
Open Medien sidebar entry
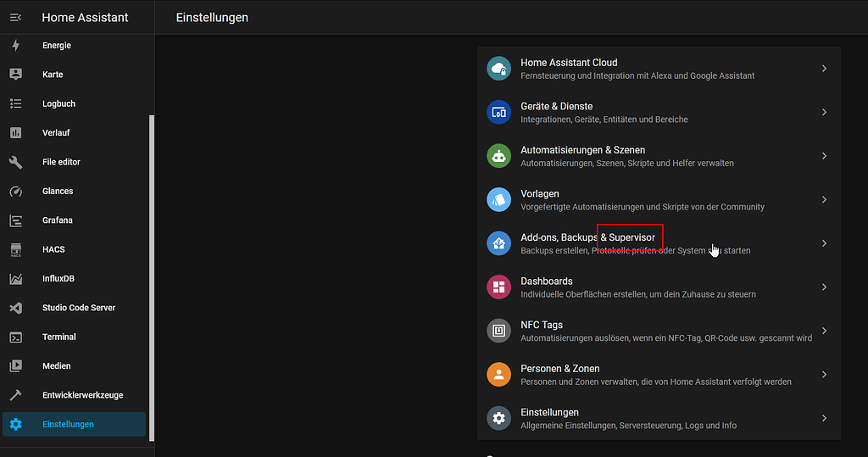point(74,366)
